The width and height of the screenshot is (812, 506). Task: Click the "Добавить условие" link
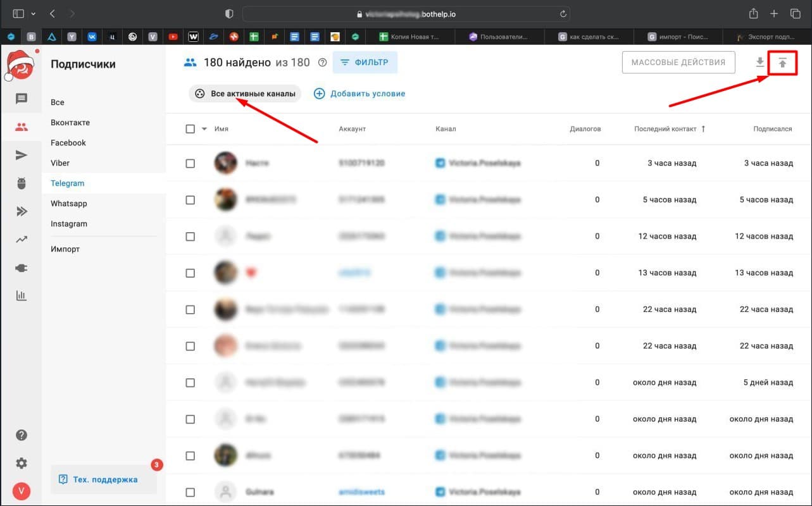[x=359, y=94]
